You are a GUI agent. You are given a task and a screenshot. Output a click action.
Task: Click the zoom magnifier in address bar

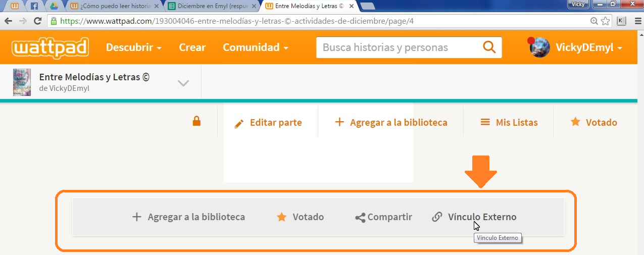(x=595, y=21)
